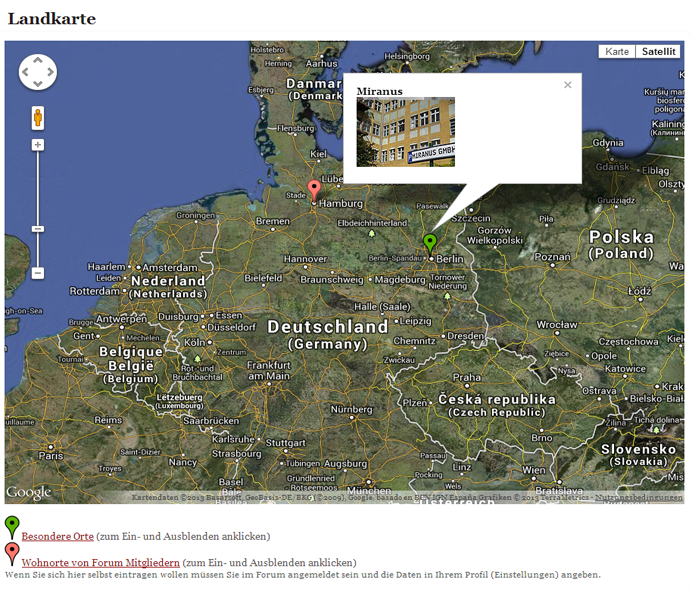The width and height of the screenshot is (692, 589).
Task: Click the Paris city label
Action: pos(51,456)
